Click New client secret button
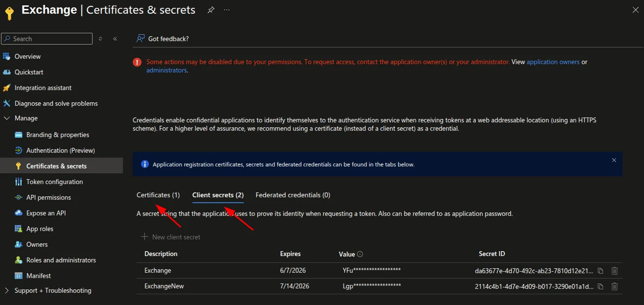644x305 pixels. pos(171,237)
